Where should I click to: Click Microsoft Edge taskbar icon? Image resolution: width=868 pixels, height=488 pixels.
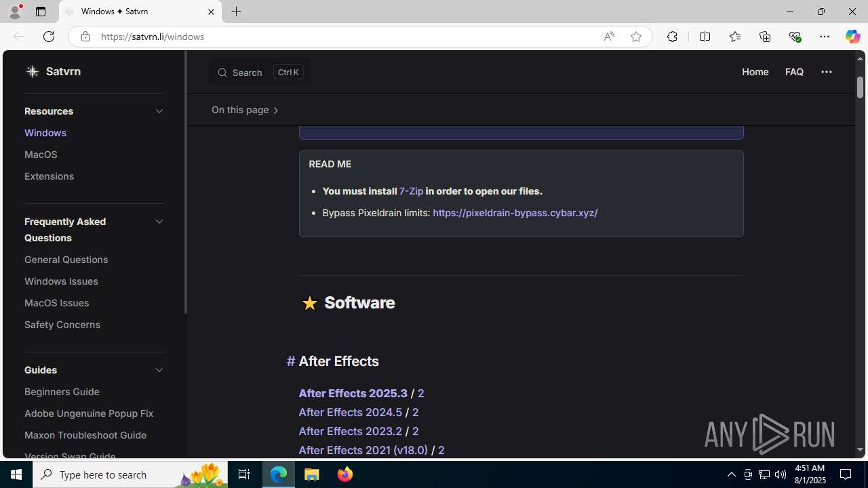(279, 474)
